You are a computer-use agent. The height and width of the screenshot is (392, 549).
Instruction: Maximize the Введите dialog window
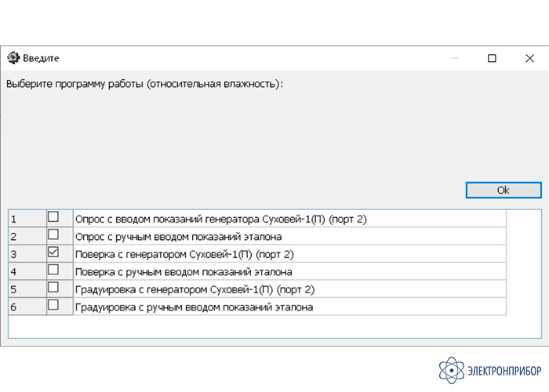[492, 58]
